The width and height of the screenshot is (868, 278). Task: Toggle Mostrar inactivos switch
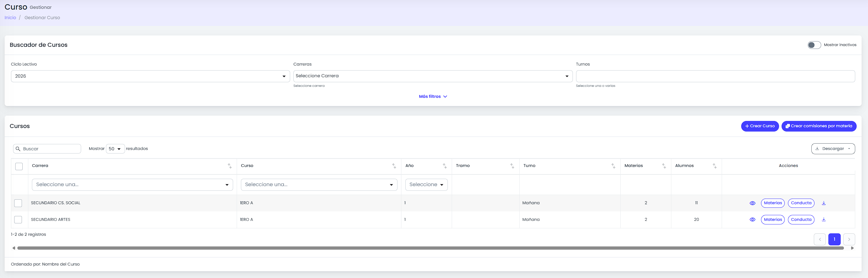pyautogui.click(x=814, y=45)
